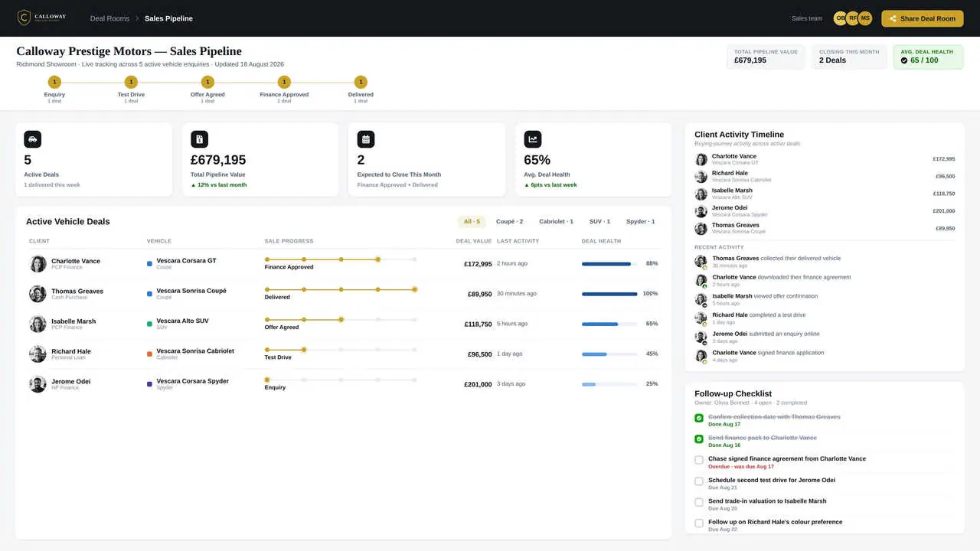The image size is (980, 551).
Task: Filter deals by Cabriolet · 1
Action: tap(556, 222)
